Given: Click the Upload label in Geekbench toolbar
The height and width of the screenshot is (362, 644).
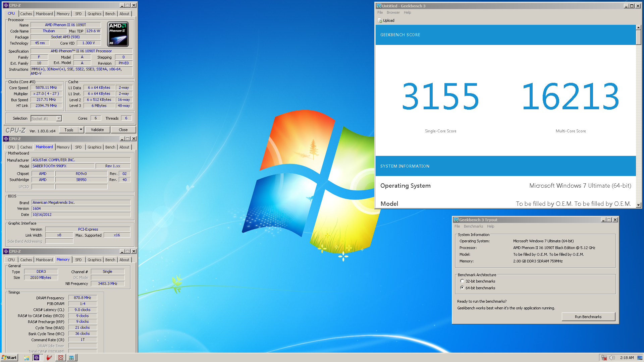Looking at the screenshot, I should [x=389, y=20].
